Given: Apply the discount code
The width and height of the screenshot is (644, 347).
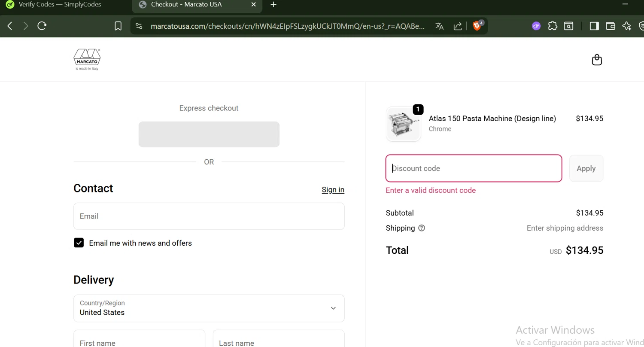Looking at the screenshot, I should (586, 168).
